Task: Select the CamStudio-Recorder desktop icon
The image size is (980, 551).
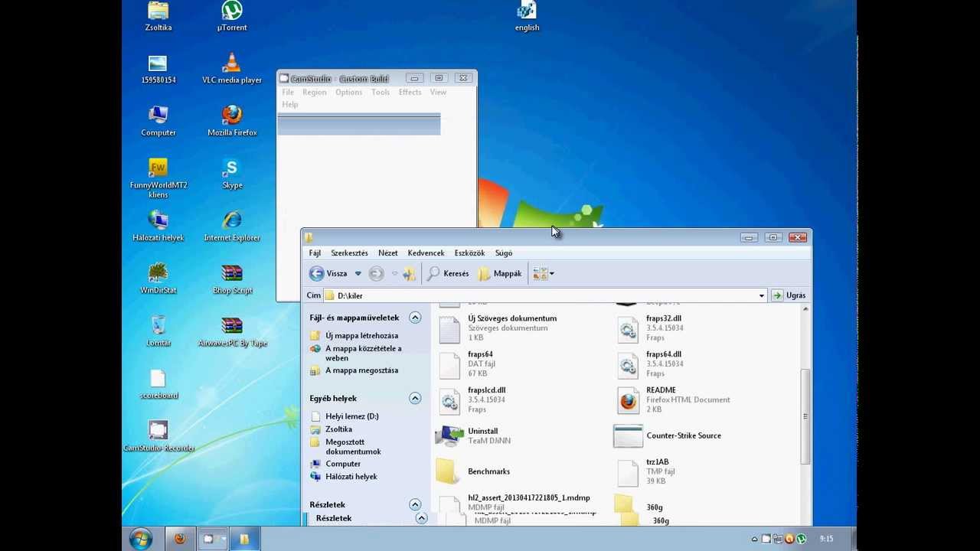Action: coord(158,430)
